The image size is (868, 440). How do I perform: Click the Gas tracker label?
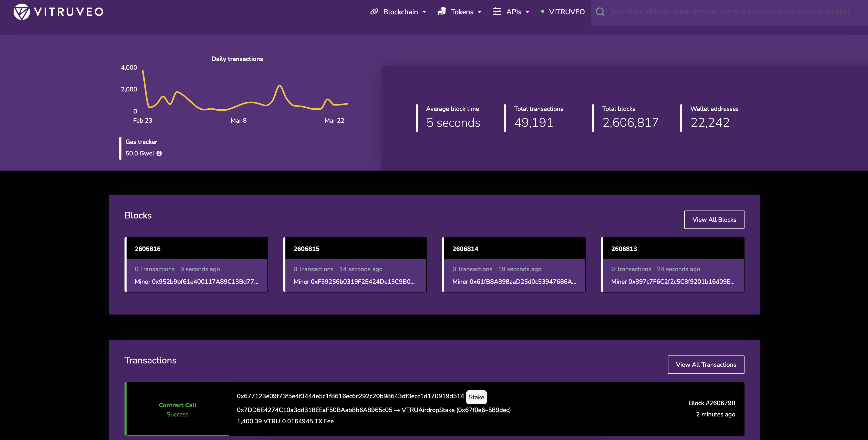[141, 142]
